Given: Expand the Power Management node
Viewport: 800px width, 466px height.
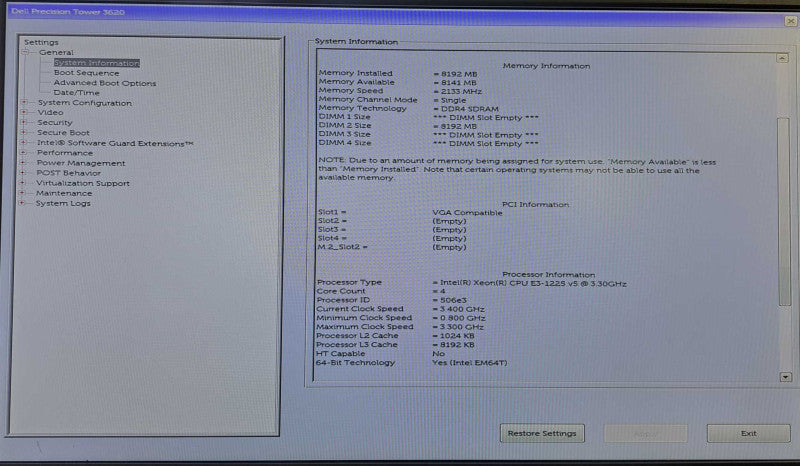Looking at the screenshot, I should pos(22,162).
